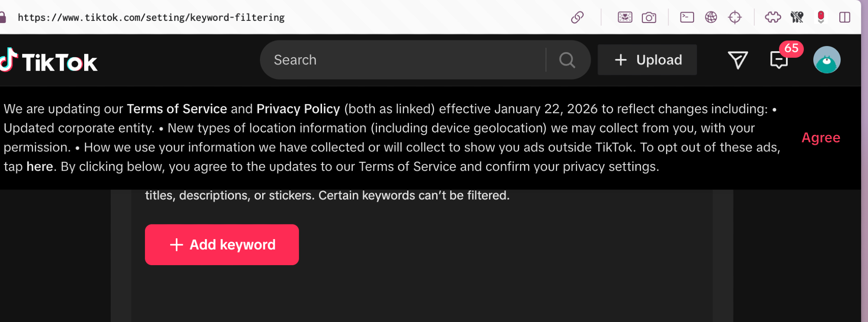Open TikTok messages paper plane icon

(x=737, y=60)
